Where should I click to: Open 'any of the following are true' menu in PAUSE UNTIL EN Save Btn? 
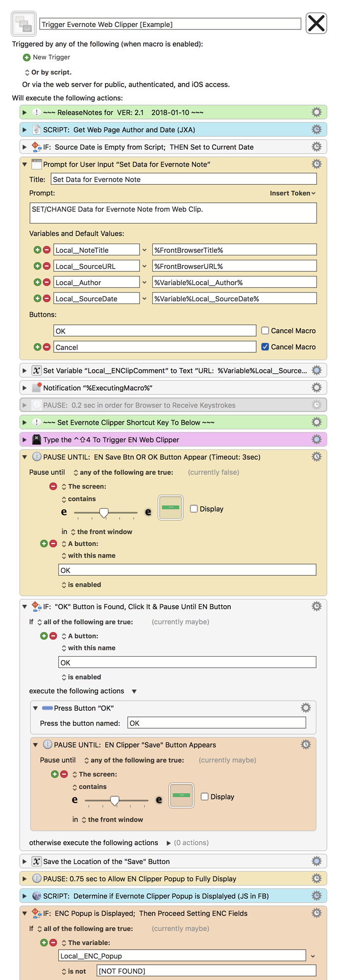pyautogui.click(x=123, y=472)
